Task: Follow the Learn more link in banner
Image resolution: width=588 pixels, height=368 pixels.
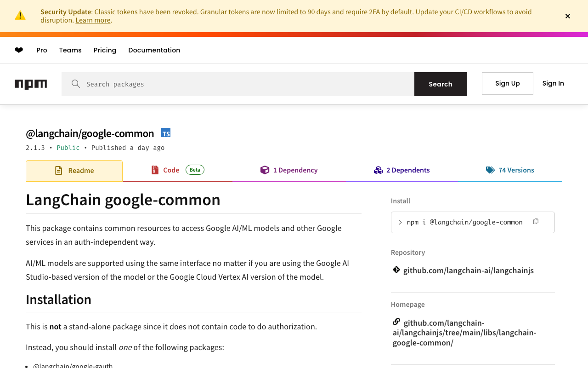Action: [x=93, y=20]
